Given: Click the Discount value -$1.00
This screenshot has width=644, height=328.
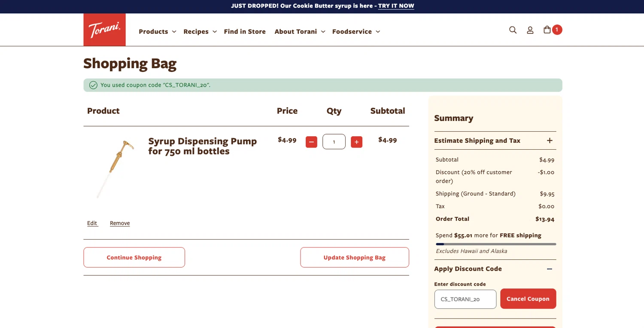Looking at the screenshot, I should point(546,172).
